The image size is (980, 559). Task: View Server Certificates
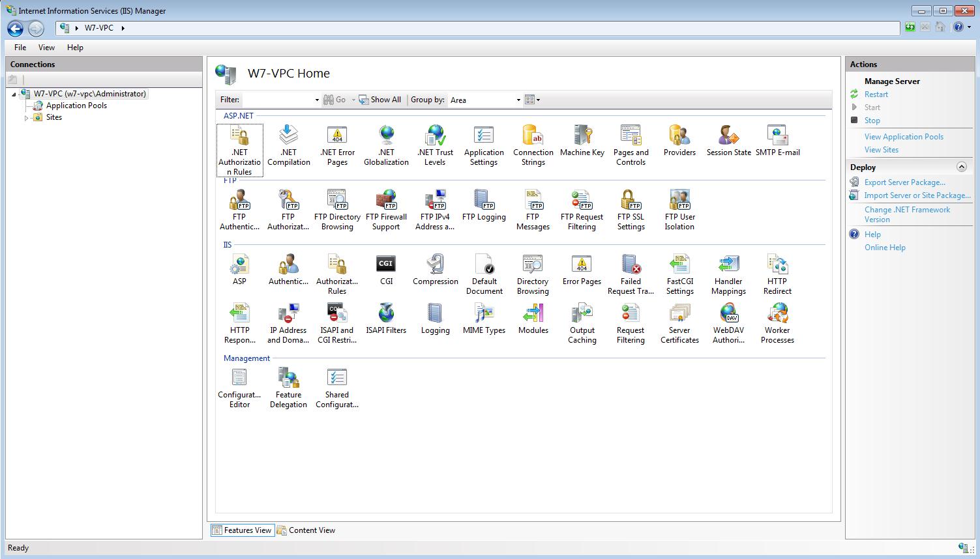point(679,321)
